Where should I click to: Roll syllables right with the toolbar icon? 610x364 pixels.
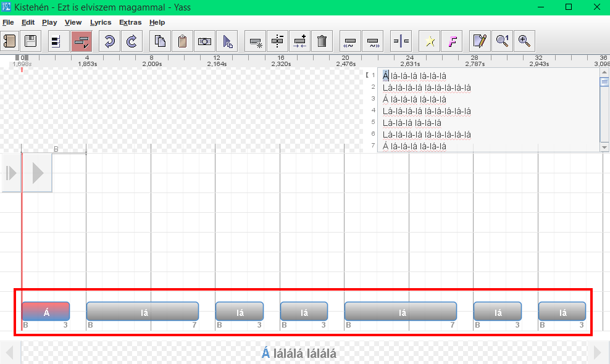click(372, 41)
